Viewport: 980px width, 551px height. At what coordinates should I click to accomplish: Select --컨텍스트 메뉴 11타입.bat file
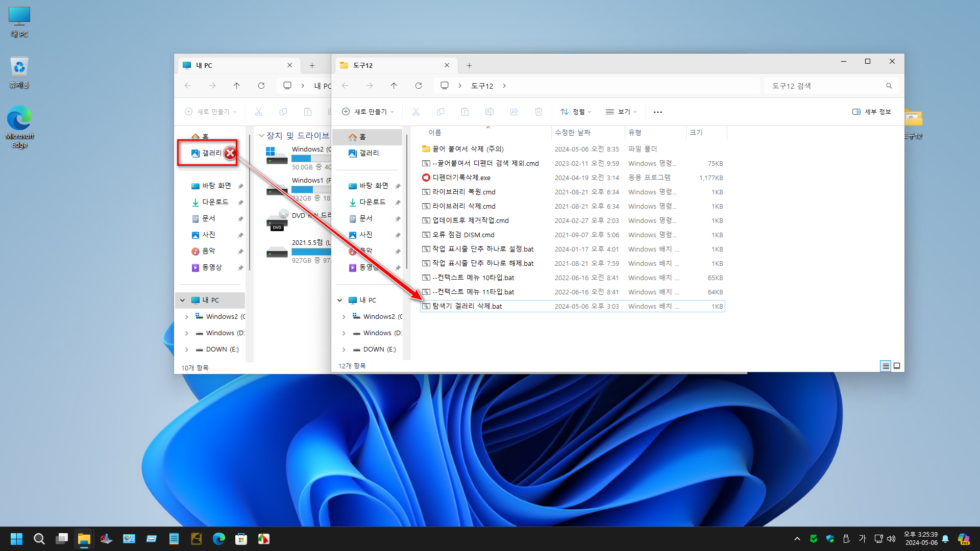(573, 292)
